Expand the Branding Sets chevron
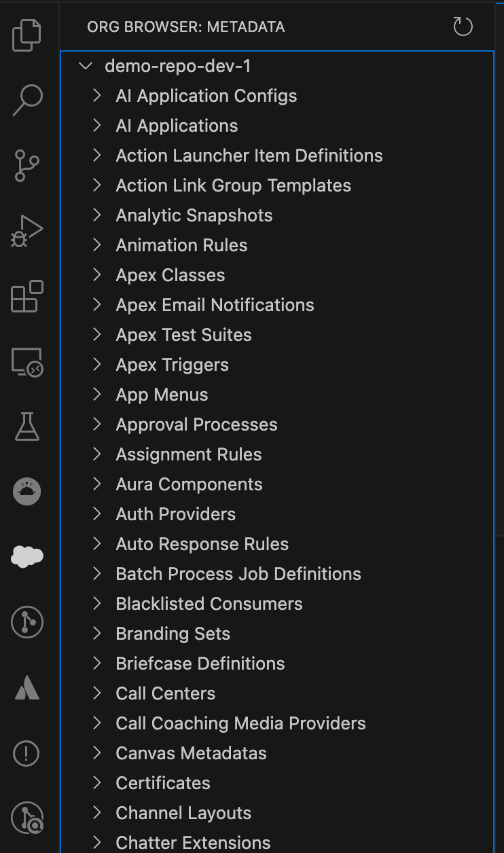The width and height of the screenshot is (504, 853). (97, 634)
